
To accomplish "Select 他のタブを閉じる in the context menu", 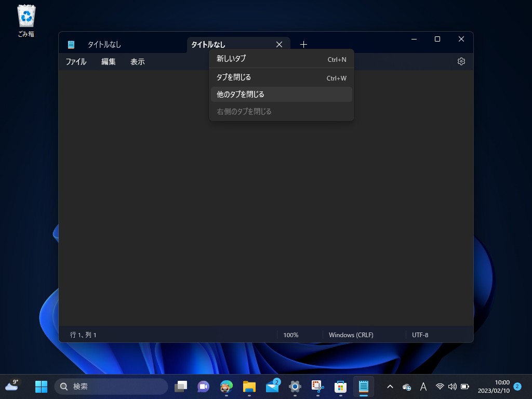I will point(240,94).
